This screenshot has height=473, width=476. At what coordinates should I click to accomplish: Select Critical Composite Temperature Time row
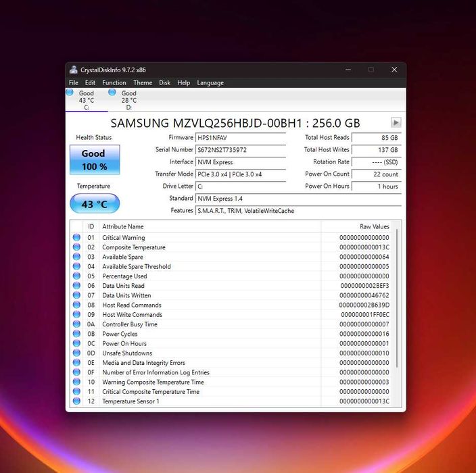(x=231, y=391)
